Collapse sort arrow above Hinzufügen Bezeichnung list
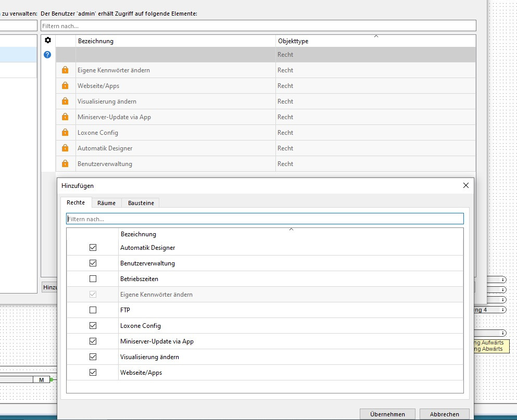The height and width of the screenshot is (420, 517). point(291,230)
